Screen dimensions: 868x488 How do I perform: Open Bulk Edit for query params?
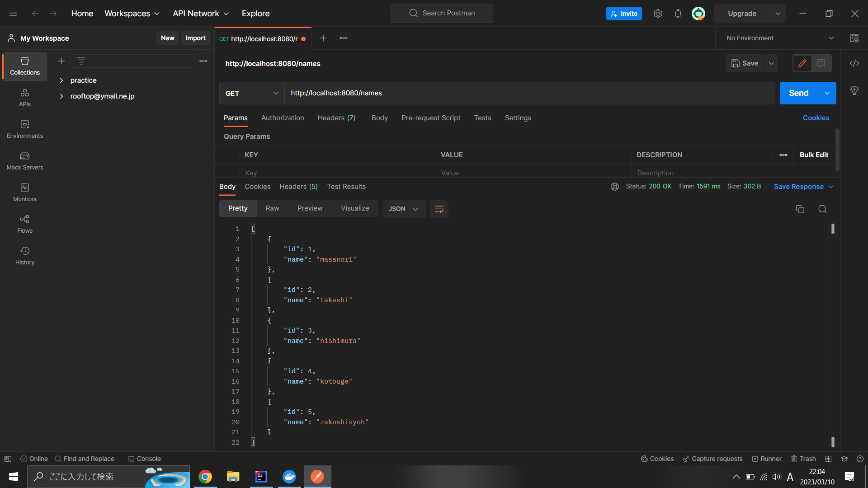814,155
